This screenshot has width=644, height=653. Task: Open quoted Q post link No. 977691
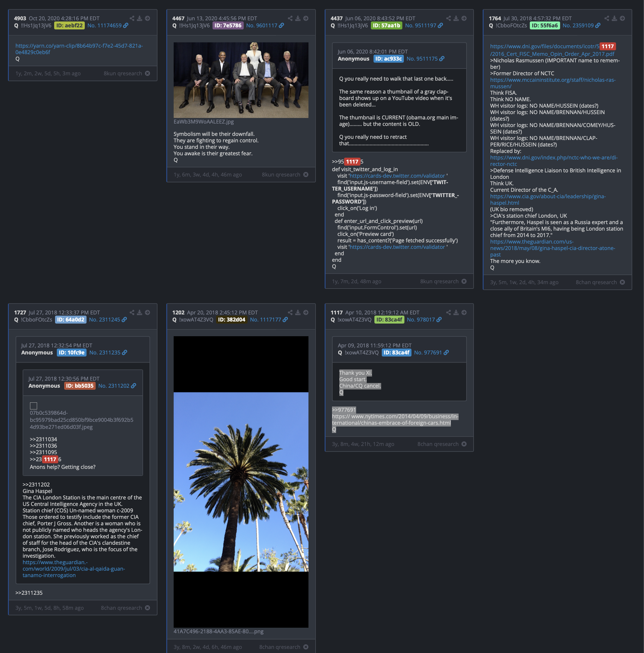(428, 352)
